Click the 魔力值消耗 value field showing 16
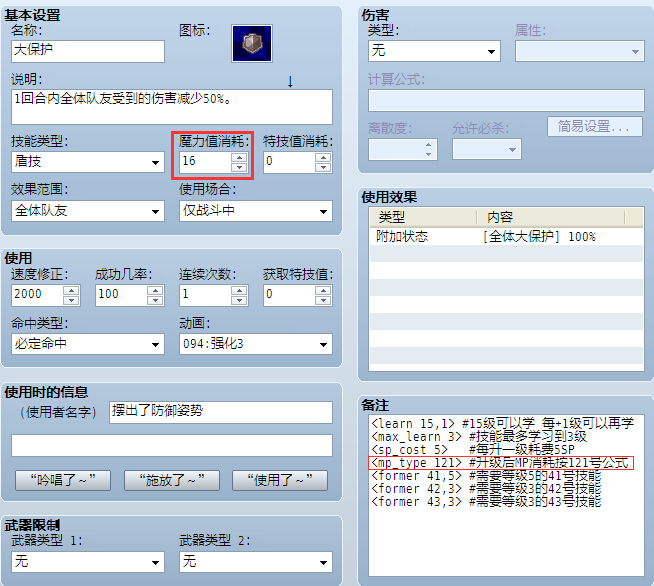 pyautogui.click(x=206, y=162)
